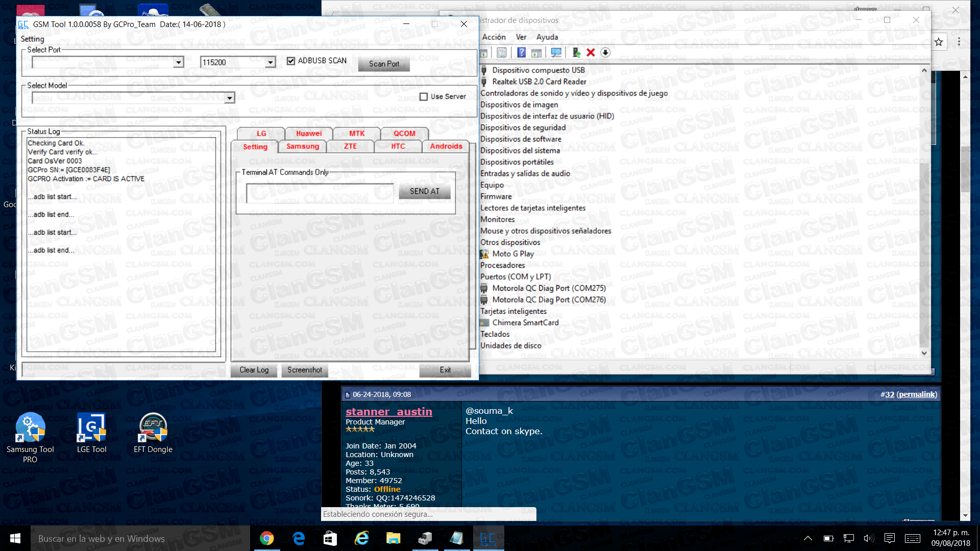This screenshot has width=980, height=551.
Task: Open Samsung Tool PRO desktop shortcut
Action: pos(30,438)
